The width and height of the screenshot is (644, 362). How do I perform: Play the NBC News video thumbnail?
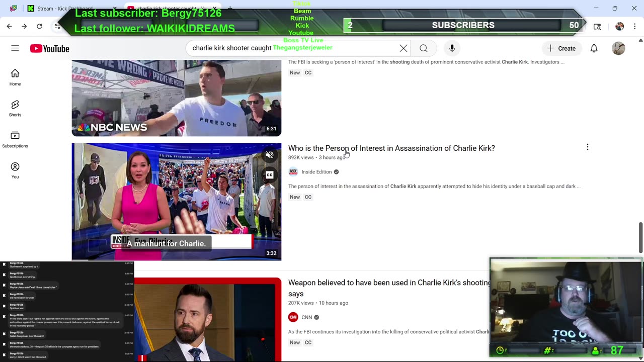[x=177, y=98]
